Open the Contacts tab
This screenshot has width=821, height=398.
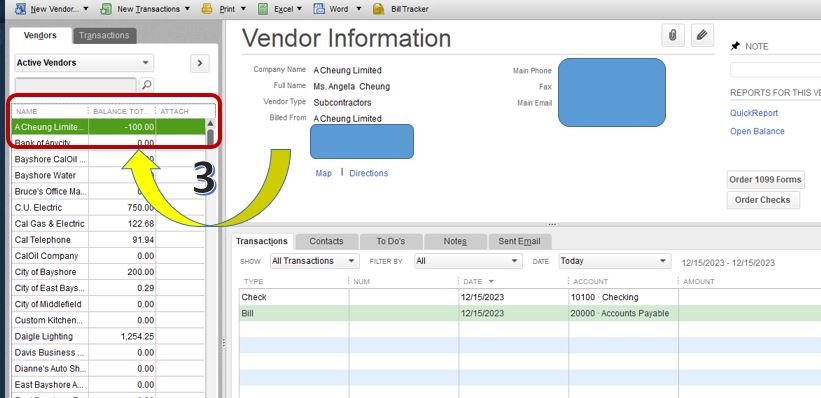tap(327, 241)
